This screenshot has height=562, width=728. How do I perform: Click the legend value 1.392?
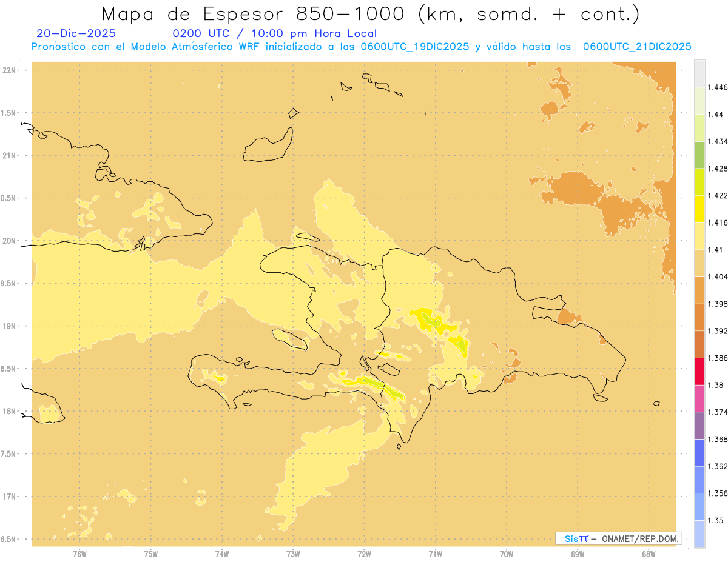pyautogui.click(x=719, y=331)
